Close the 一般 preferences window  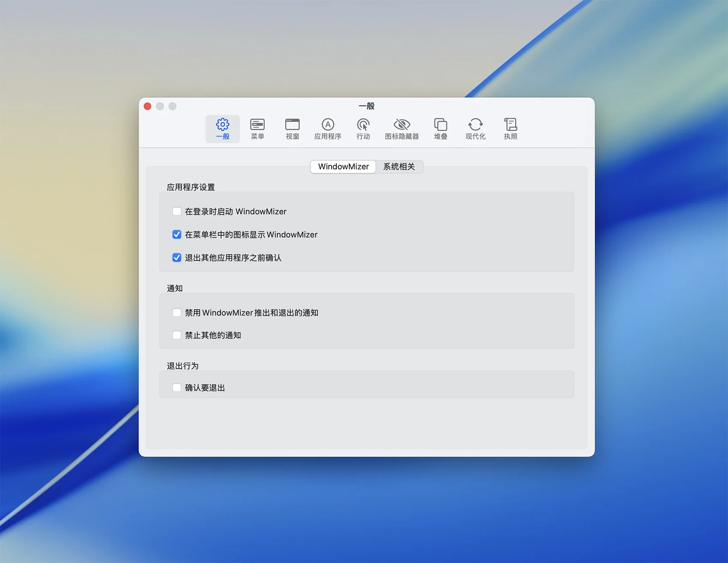coord(147,106)
